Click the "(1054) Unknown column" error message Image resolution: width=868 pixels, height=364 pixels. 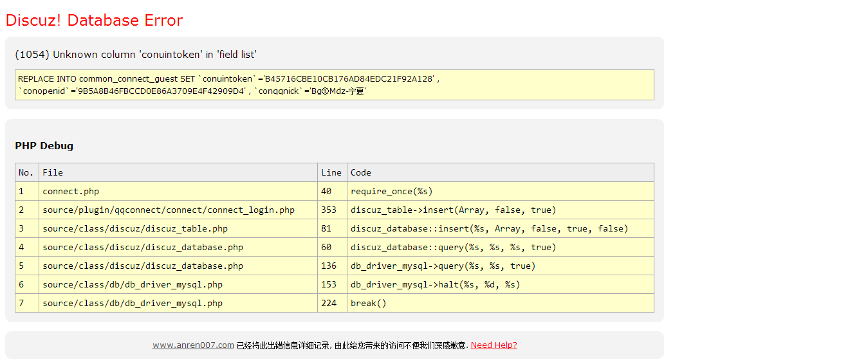coord(136,55)
